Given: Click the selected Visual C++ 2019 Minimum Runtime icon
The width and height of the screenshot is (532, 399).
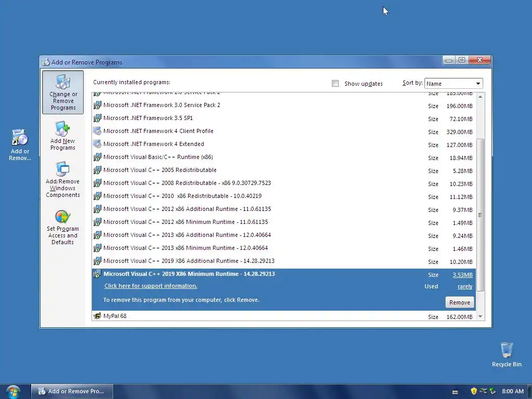Looking at the screenshot, I should point(97,274).
